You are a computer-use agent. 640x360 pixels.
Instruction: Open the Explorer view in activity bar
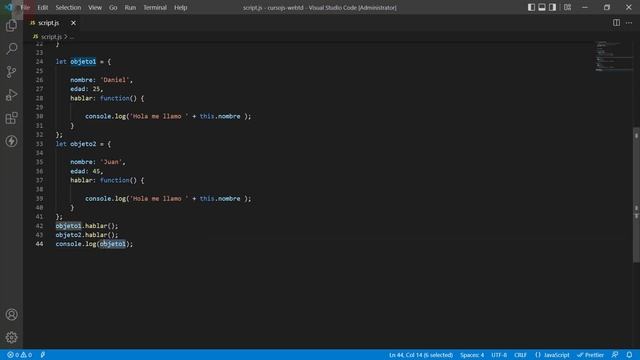pyautogui.click(x=11, y=26)
